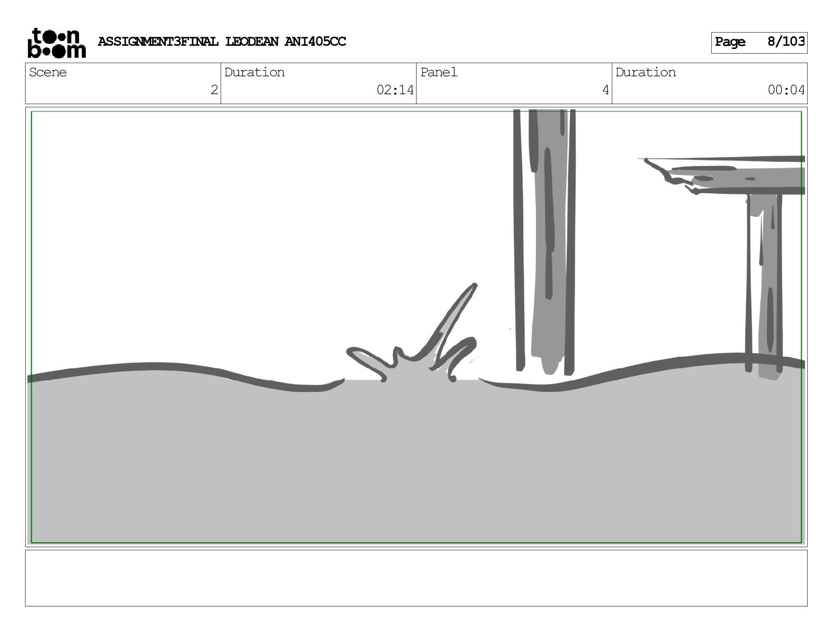Click the scene number 2

click(214, 90)
